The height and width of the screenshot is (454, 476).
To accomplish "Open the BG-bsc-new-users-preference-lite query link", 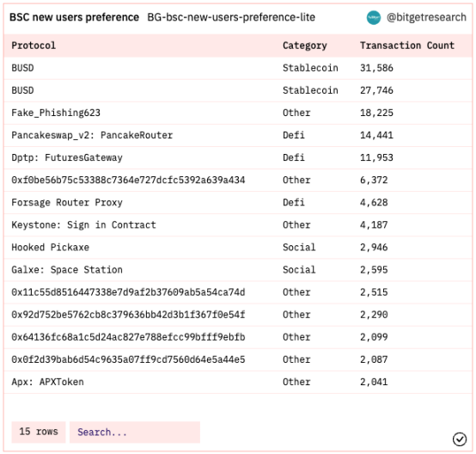I will [231, 17].
